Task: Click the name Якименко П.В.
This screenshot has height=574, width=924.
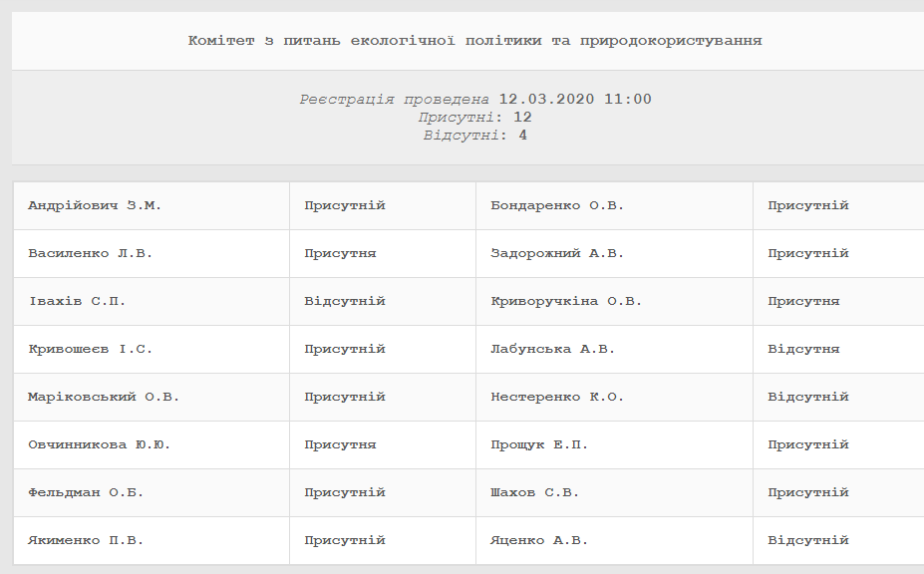Action: coord(86,540)
